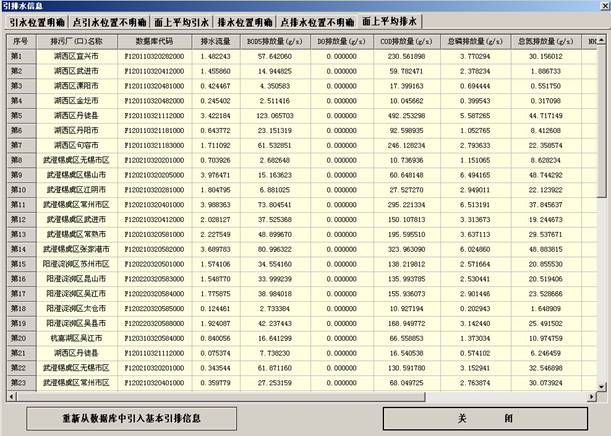Click the 排水流量 column header
The image size is (611, 436).
(x=215, y=42)
